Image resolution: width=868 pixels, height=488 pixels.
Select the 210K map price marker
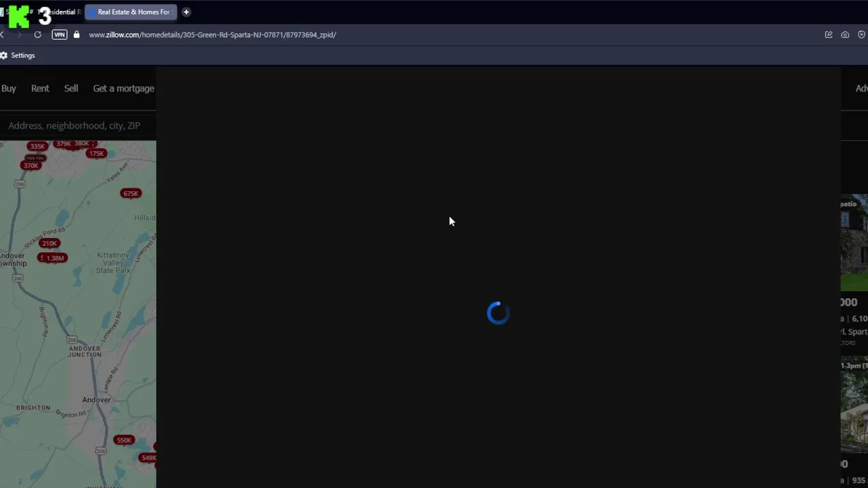pyautogui.click(x=50, y=243)
